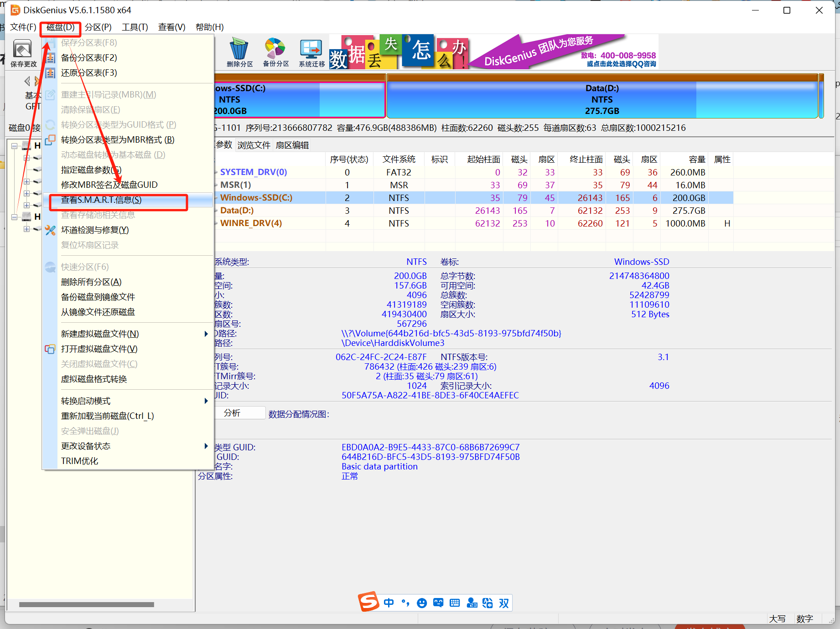Image resolution: width=840 pixels, height=629 pixels.
Task: Click the Backup Partition (备份分区) toolbar icon
Action: [x=275, y=53]
